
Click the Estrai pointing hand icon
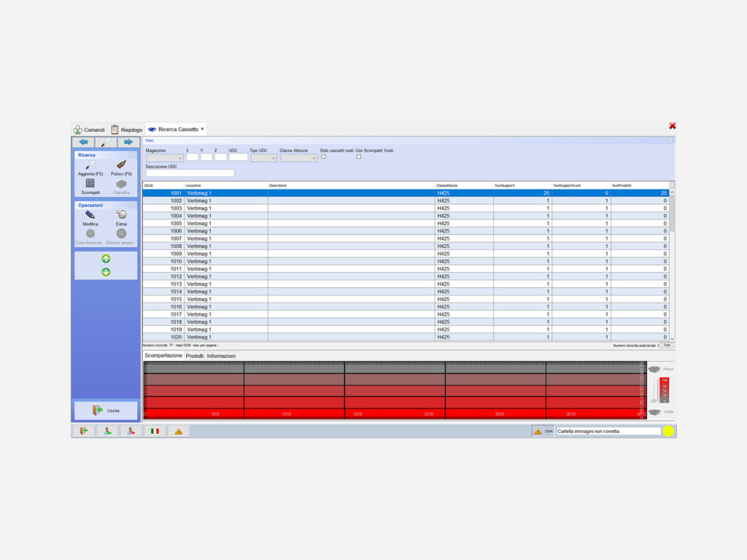122,215
